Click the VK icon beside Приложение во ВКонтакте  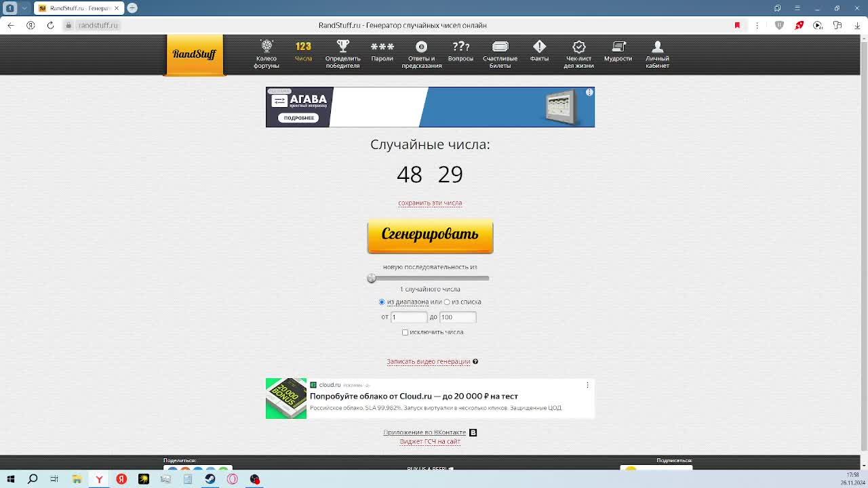pos(473,432)
